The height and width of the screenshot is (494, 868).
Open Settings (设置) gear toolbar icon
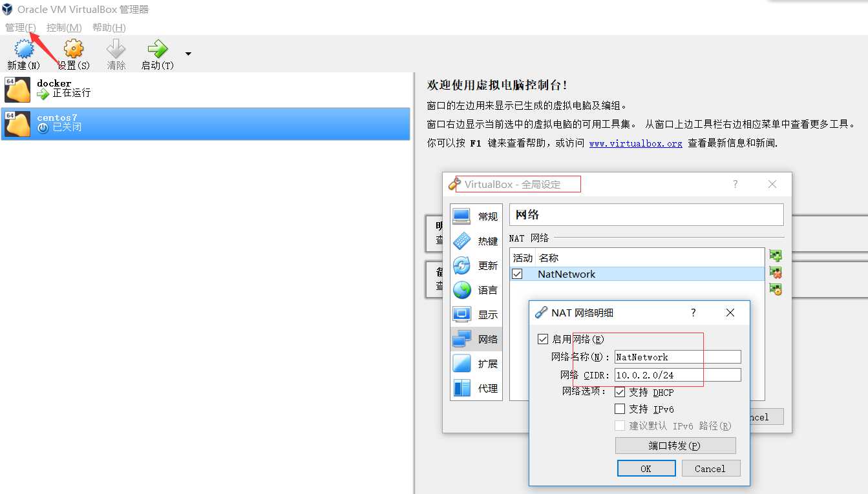tap(74, 48)
